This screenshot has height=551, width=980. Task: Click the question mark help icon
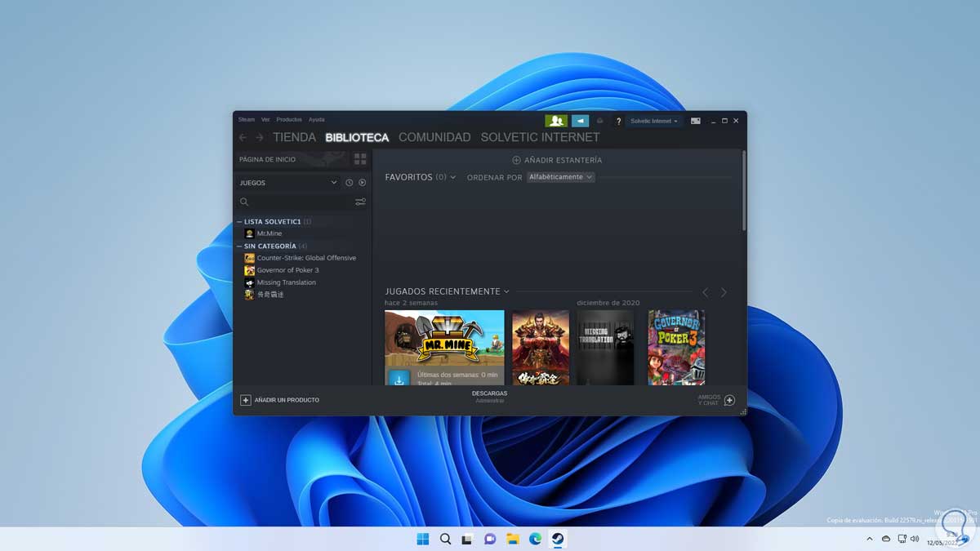click(x=618, y=121)
